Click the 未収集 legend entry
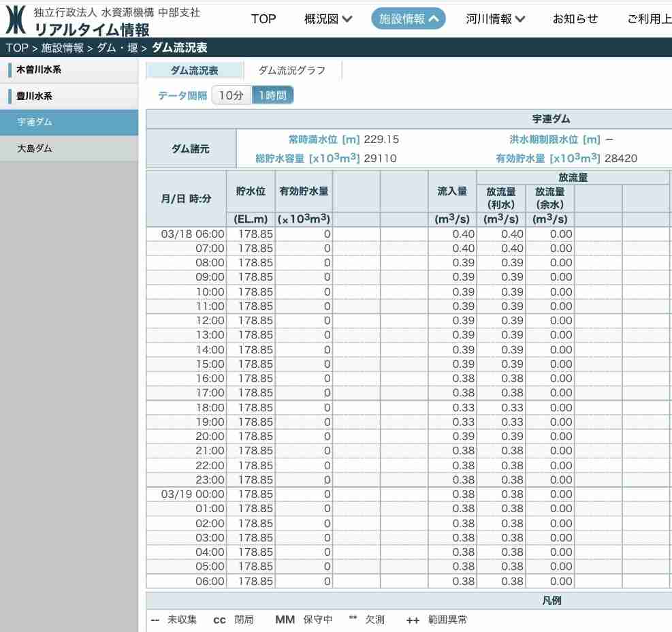The width and height of the screenshot is (672, 632). pyautogui.click(x=182, y=620)
